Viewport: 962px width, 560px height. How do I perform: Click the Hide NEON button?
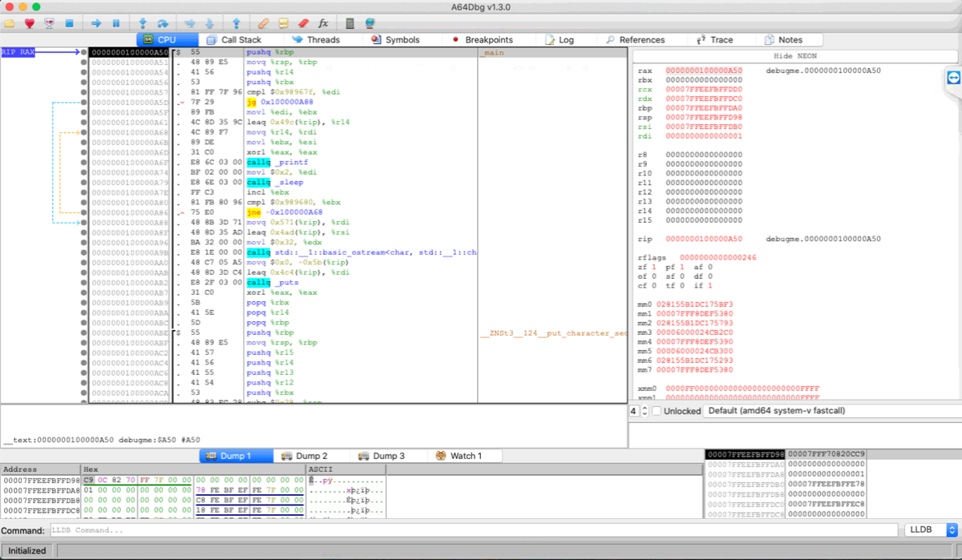pos(794,56)
